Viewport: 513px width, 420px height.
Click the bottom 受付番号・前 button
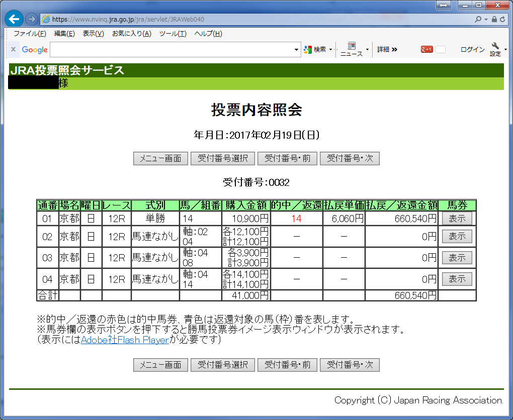tap(288, 365)
